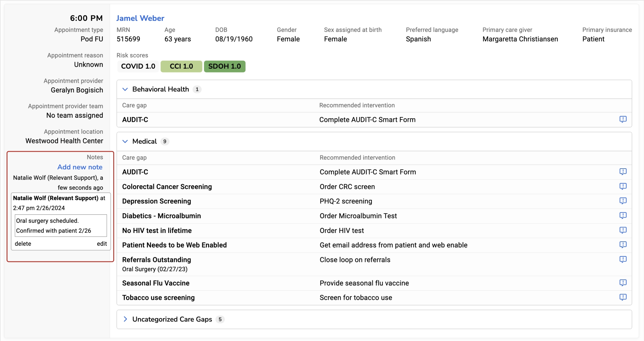This screenshot has height=341, width=644.
Task: Click the SDOH 1.0 risk score badge
Action: tap(224, 66)
